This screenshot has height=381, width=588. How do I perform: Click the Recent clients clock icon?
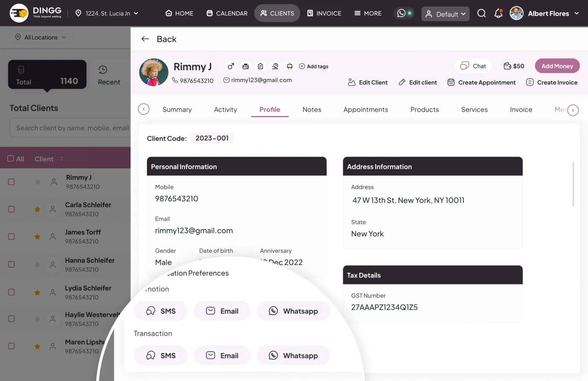(x=103, y=70)
